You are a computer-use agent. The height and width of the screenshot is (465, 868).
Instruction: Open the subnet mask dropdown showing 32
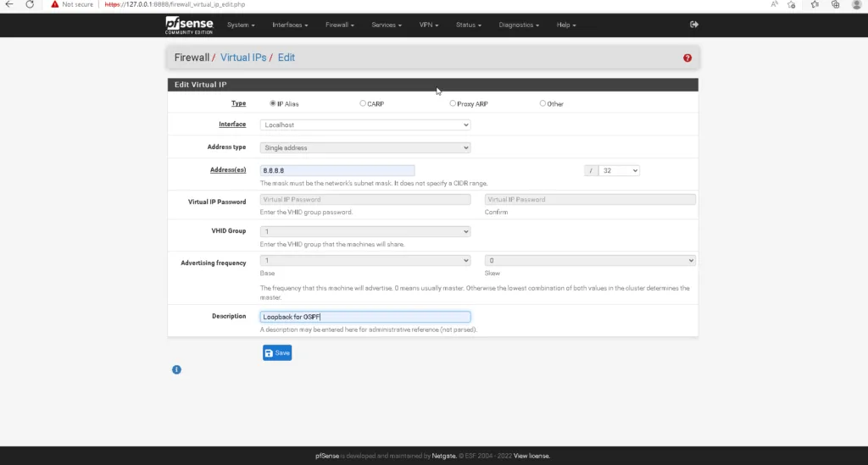point(619,170)
